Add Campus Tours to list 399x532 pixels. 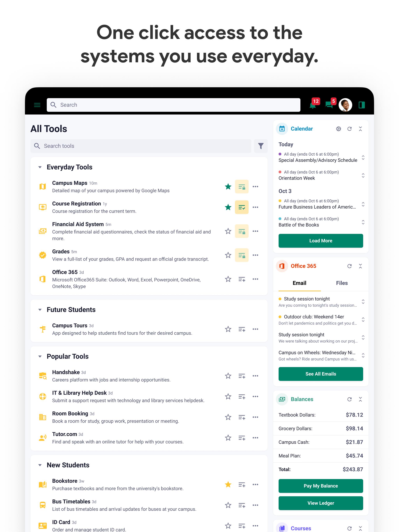pos(242,329)
